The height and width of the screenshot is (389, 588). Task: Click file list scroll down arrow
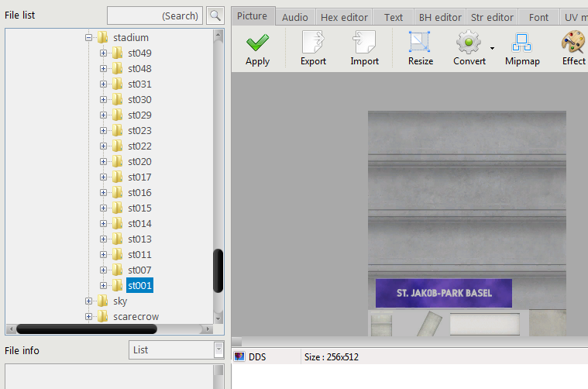[218, 318]
